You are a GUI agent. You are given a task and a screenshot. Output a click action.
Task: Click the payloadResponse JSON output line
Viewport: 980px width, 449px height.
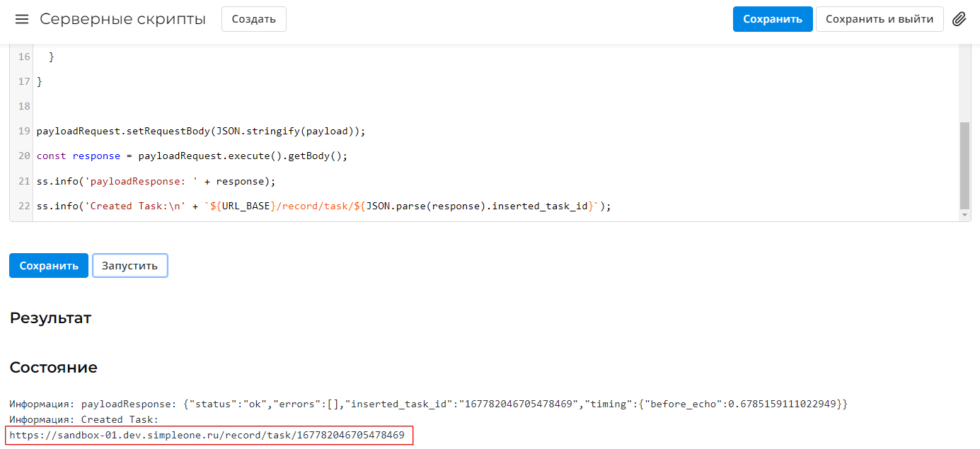[x=427, y=404]
